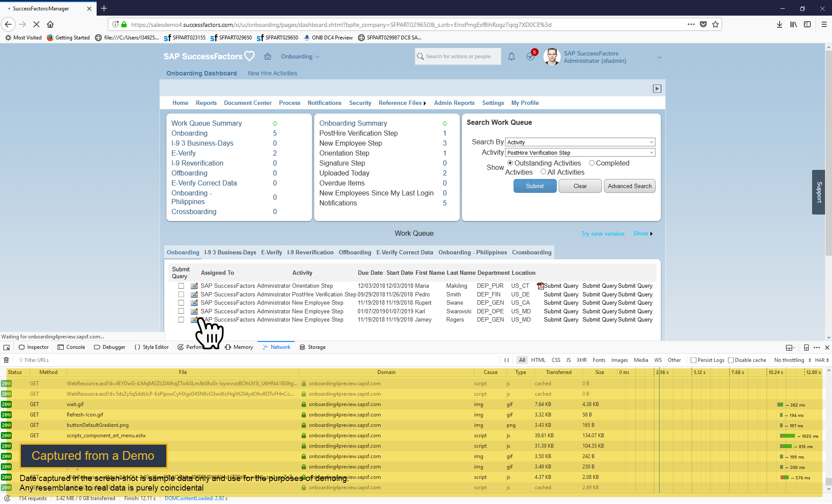Image resolution: width=832 pixels, height=504 pixels.
Task: Switch to E-Verify work queue tab
Action: (x=271, y=253)
